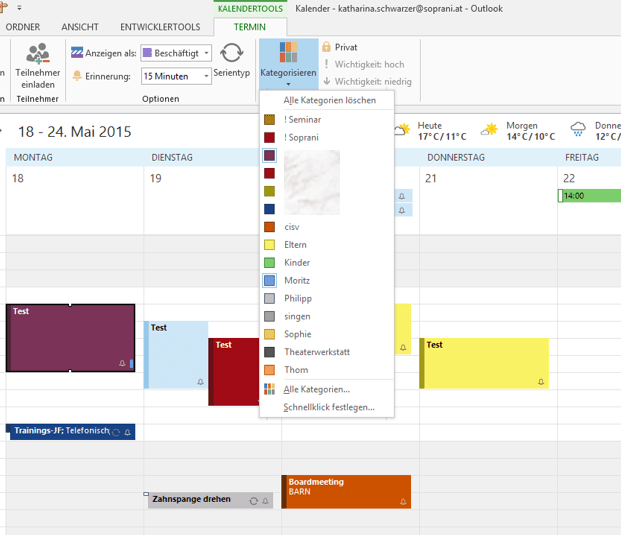Click the olive green unnamed category swatch
Viewport: 621px width, 535px height.
pyautogui.click(x=269, y=191)
